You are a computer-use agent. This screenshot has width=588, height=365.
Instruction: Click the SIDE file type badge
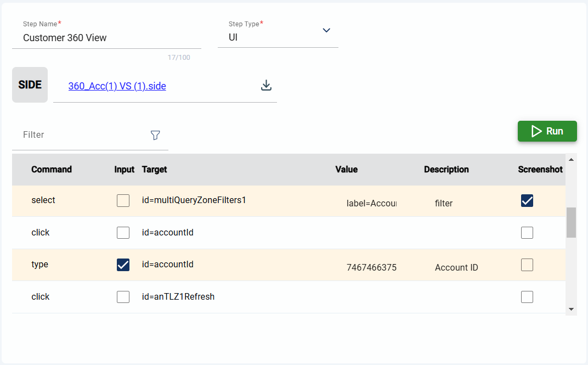click(x=30, y=85)
